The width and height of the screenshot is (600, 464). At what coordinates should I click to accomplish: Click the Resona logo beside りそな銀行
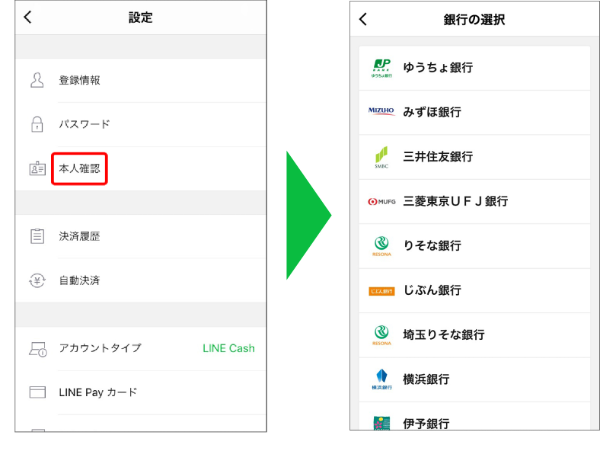(x=382, y=246)
